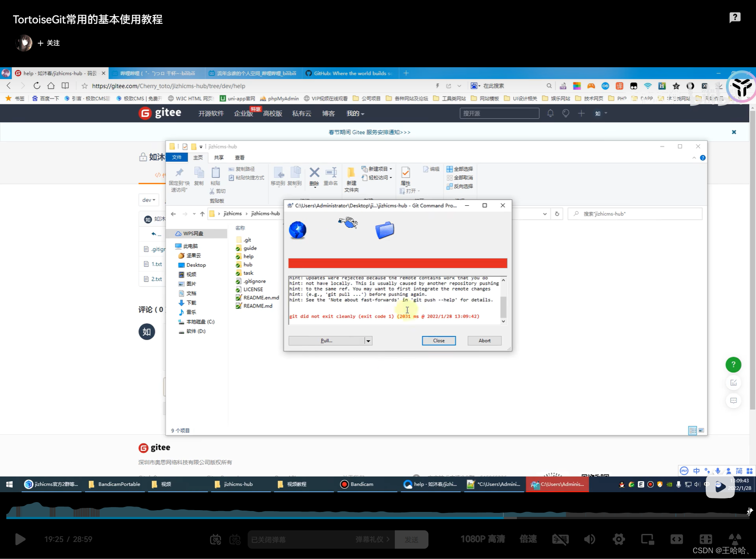Image resolution: width=756 pixels, height=559 pixels.
Task: Enter web fullscreen icon
Action: click(706, 539)
